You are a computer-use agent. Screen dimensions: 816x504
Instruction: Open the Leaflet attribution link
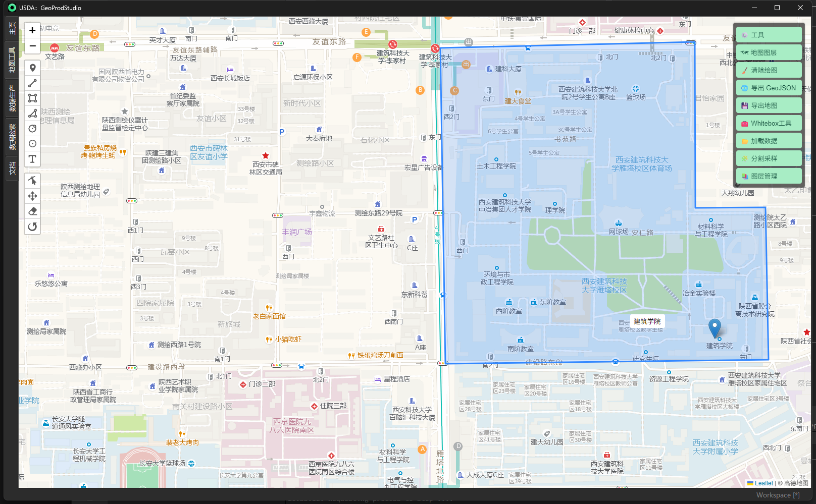coord(763,483)
